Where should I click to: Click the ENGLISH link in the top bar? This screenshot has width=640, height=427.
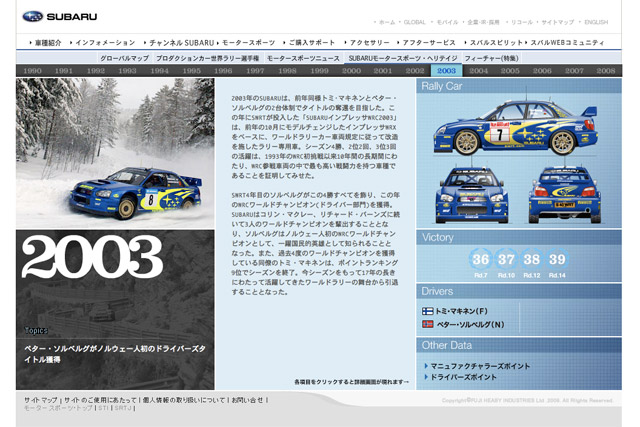pos(596,22)
